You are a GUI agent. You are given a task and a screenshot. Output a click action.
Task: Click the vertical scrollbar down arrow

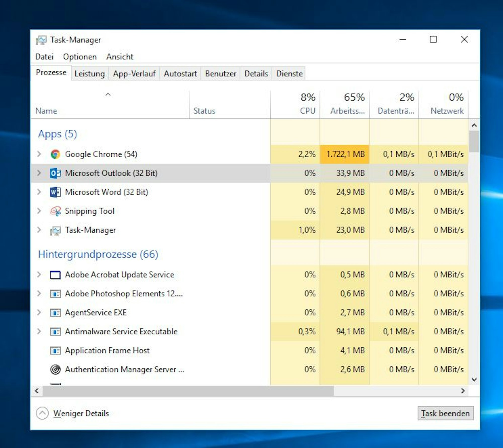[474, 380]
